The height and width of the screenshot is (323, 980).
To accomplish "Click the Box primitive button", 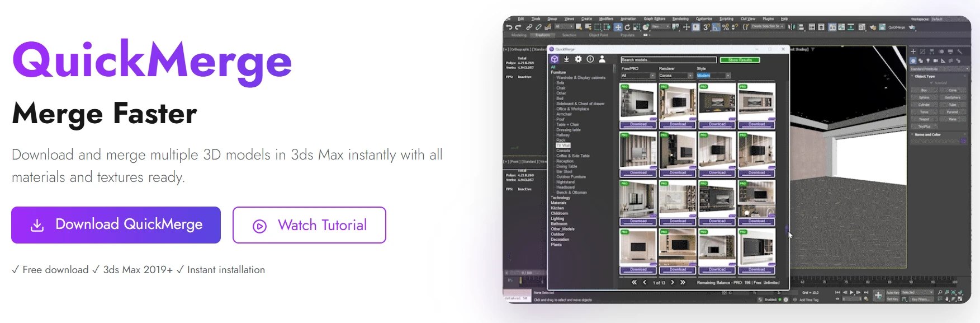I will tap(924, 90).
